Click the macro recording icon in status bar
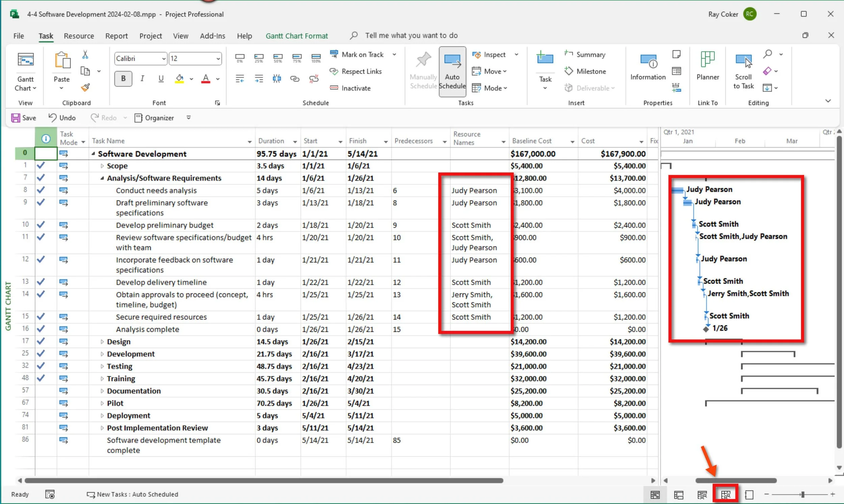 pyautogui.click(x=50, y=495)
